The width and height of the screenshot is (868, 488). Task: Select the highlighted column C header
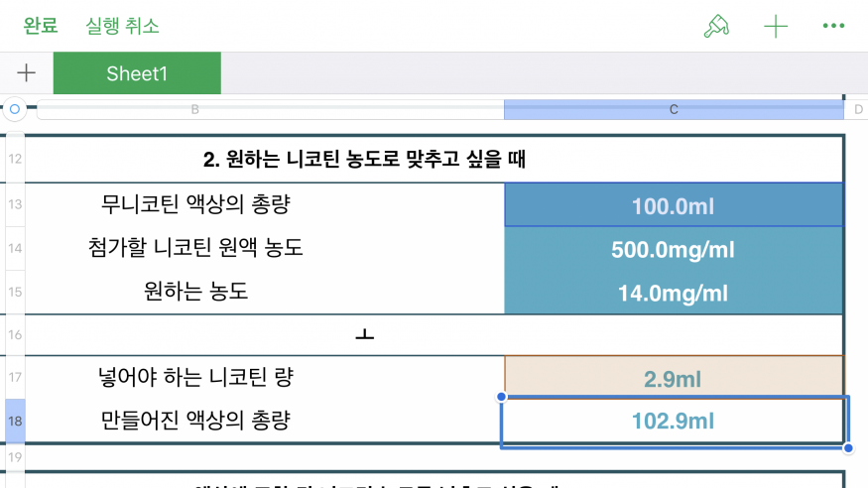(x=674, y=109)
